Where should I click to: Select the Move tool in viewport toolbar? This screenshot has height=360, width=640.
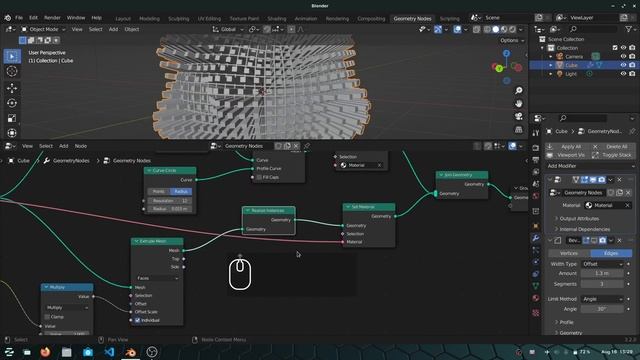12,88
